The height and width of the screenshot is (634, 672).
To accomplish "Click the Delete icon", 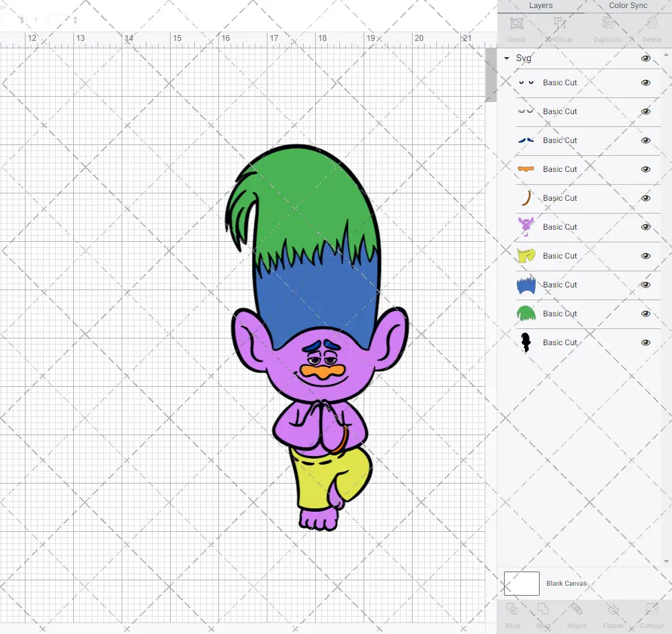I will (x=651, y=23).
